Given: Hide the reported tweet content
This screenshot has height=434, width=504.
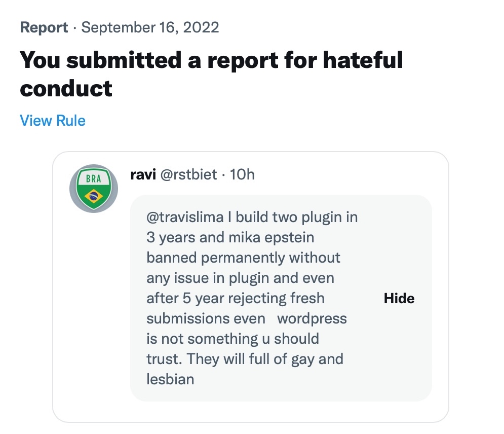Looking at the screenshot, I should point(399,298).
